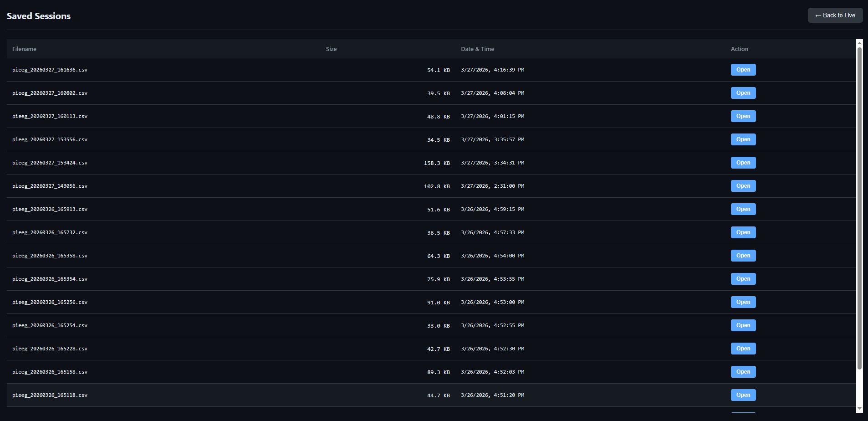Open session pieeg_20260327_161636.csv
868x421 pixels.
[x=743, y=70]
